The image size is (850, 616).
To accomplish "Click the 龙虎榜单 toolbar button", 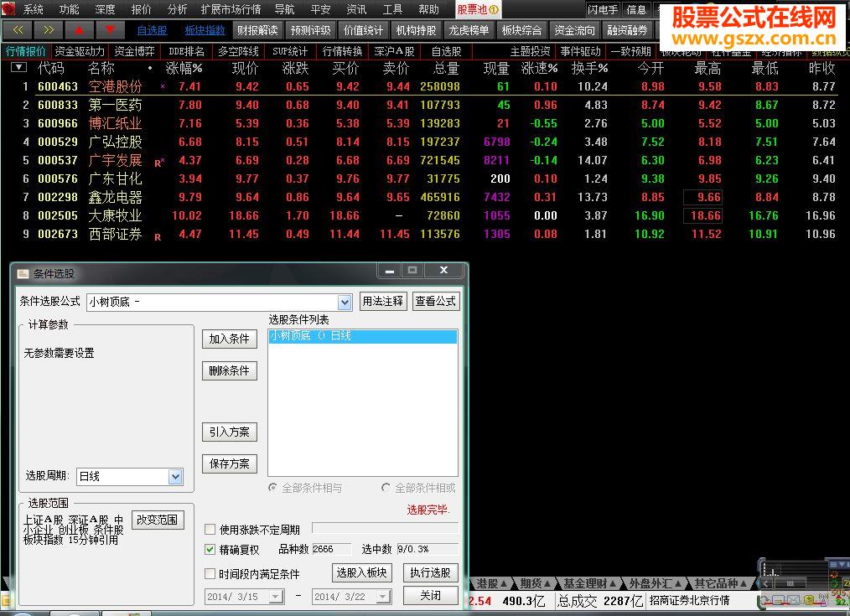I will (x=469, y=30).
